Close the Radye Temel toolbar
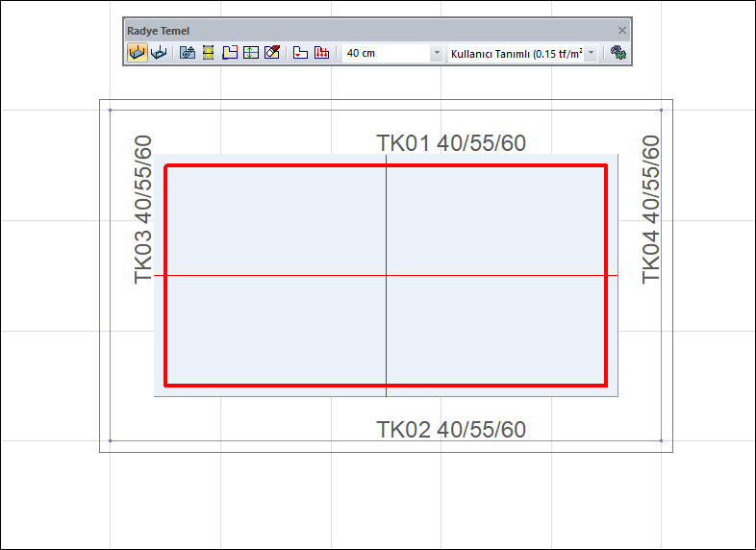Viewport: 756px width, 550px height. click(x=622, y=31)
